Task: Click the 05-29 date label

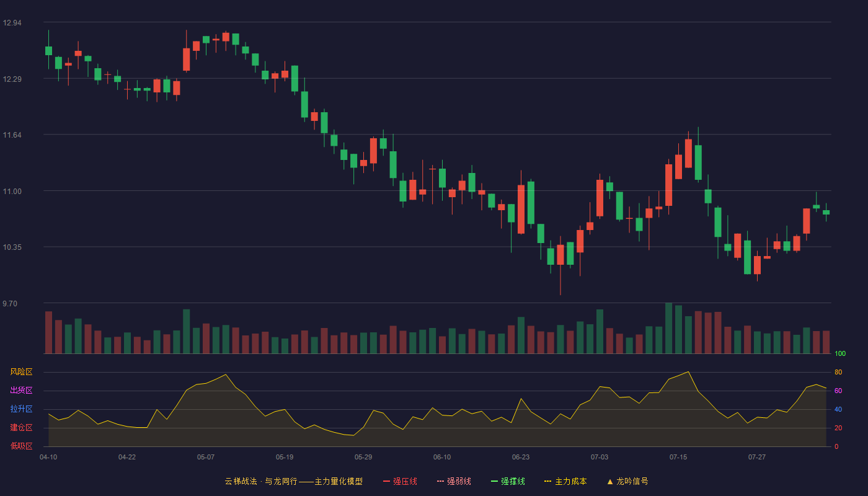Action: pyautogui.click(x=363, y=457)
